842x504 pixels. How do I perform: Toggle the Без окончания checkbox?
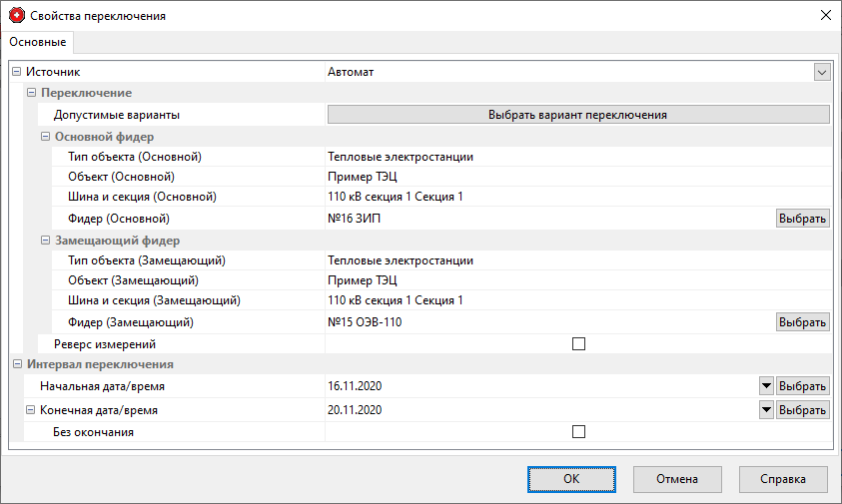point(578,432)
